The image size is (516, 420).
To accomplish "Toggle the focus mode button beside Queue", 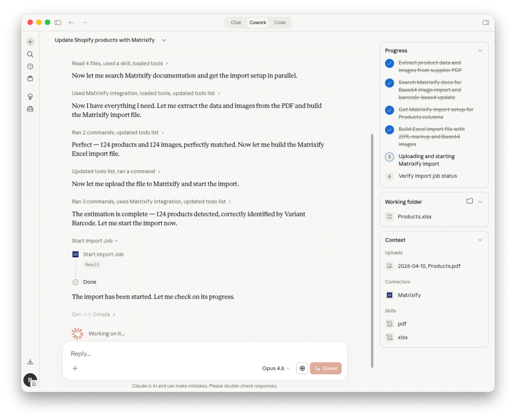I will coord(302,368).
